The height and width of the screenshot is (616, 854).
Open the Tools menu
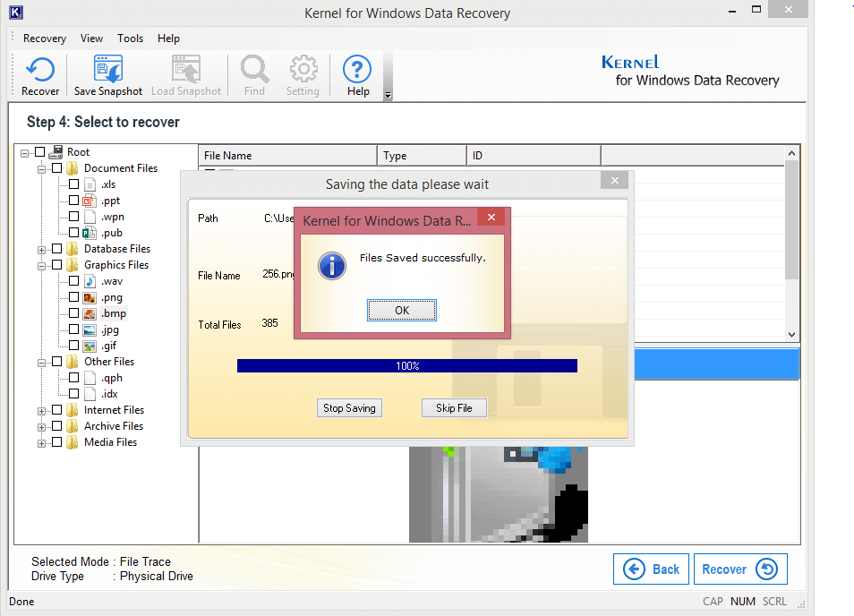130,38
